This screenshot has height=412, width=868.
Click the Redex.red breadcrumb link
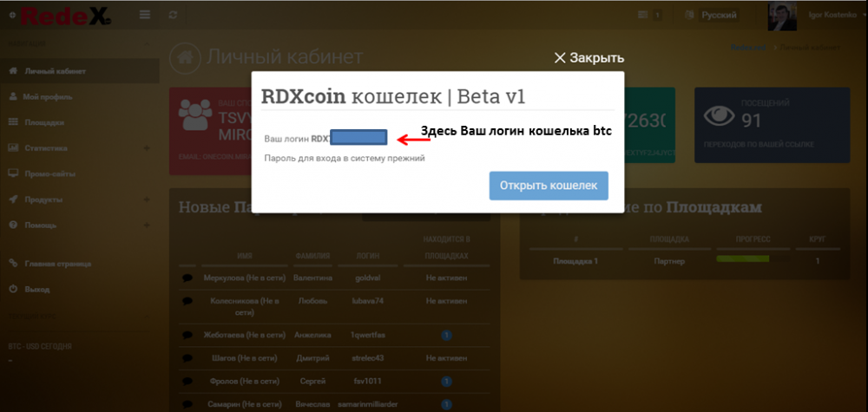(748, 48)
